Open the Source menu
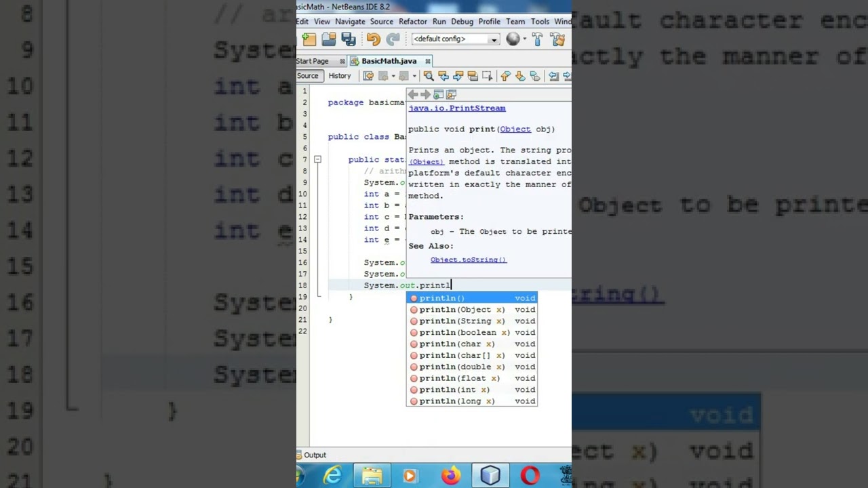The height and width of the screenshot is (488, 868). pos(382,22)
